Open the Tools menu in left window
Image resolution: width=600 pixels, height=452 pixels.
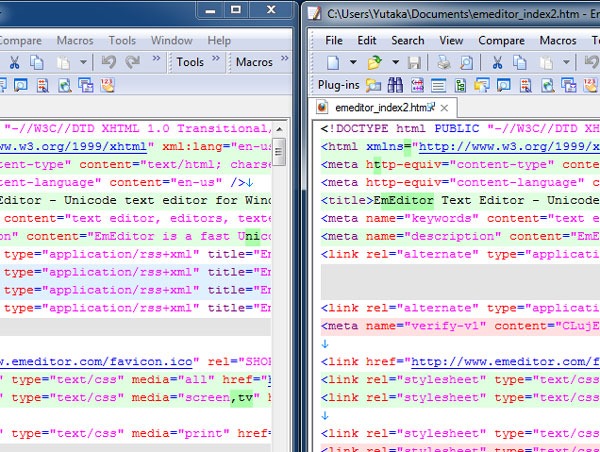click(x=122, y=41)
